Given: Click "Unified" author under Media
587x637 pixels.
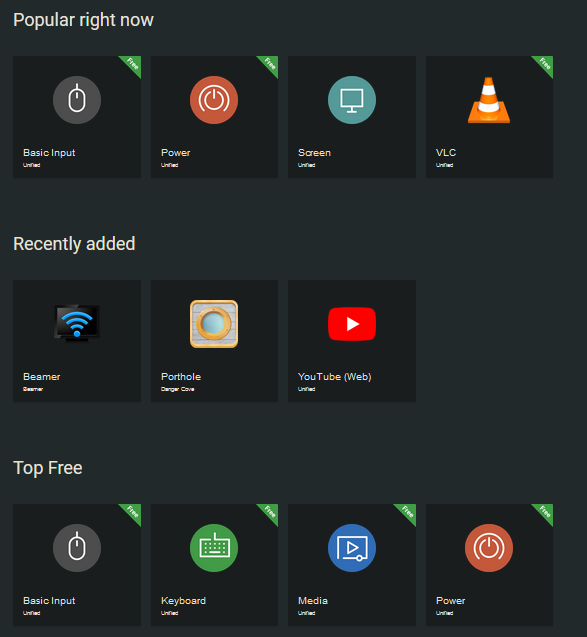Looking at the screenshot, I should pos(307,613).
